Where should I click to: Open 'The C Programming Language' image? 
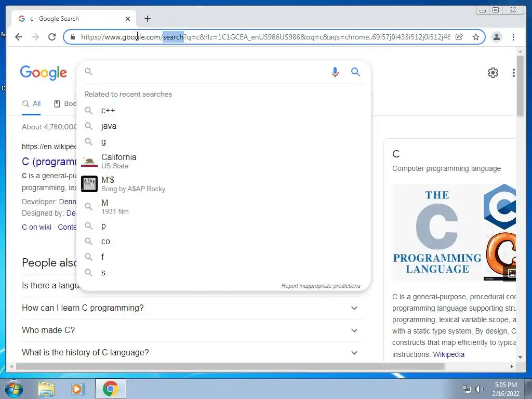437,232
